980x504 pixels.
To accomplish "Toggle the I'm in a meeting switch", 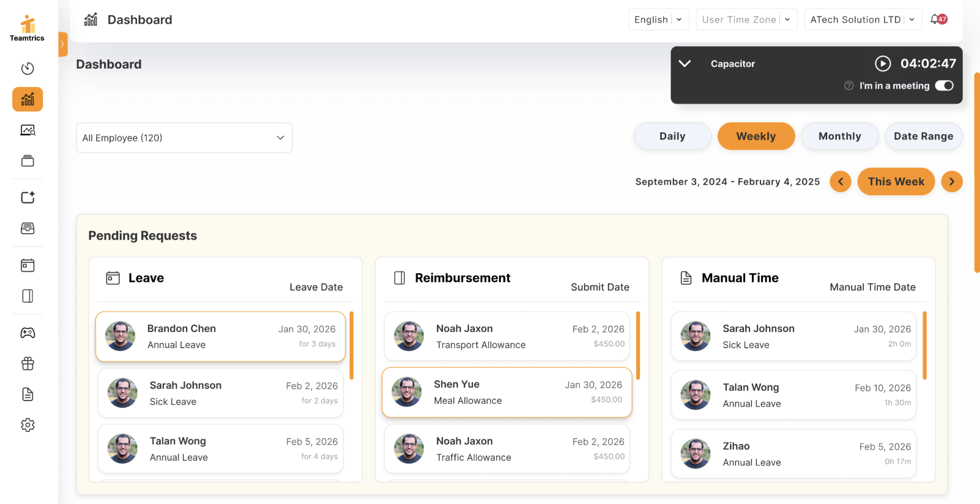I will click(x=944, y=86).
